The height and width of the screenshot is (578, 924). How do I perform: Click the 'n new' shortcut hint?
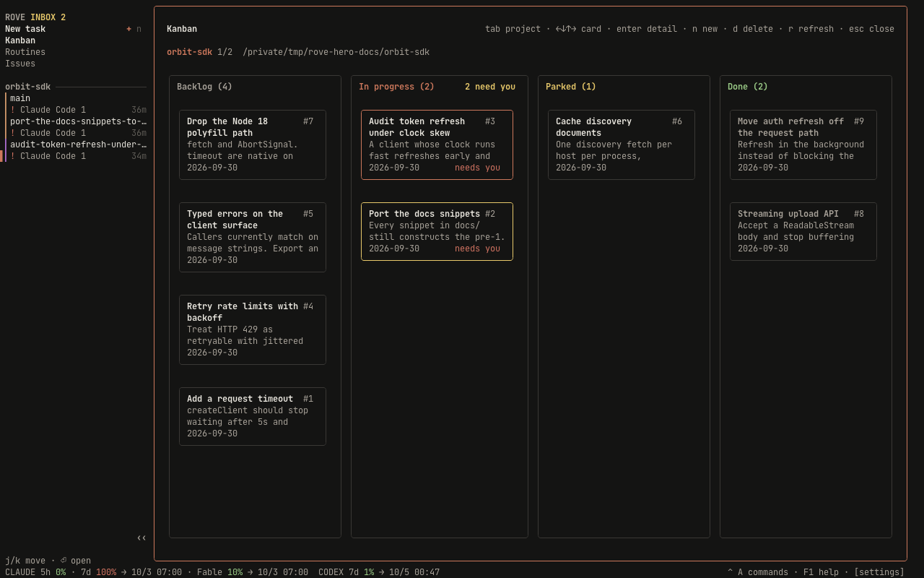pyautogui.click(x=705, y=29)
